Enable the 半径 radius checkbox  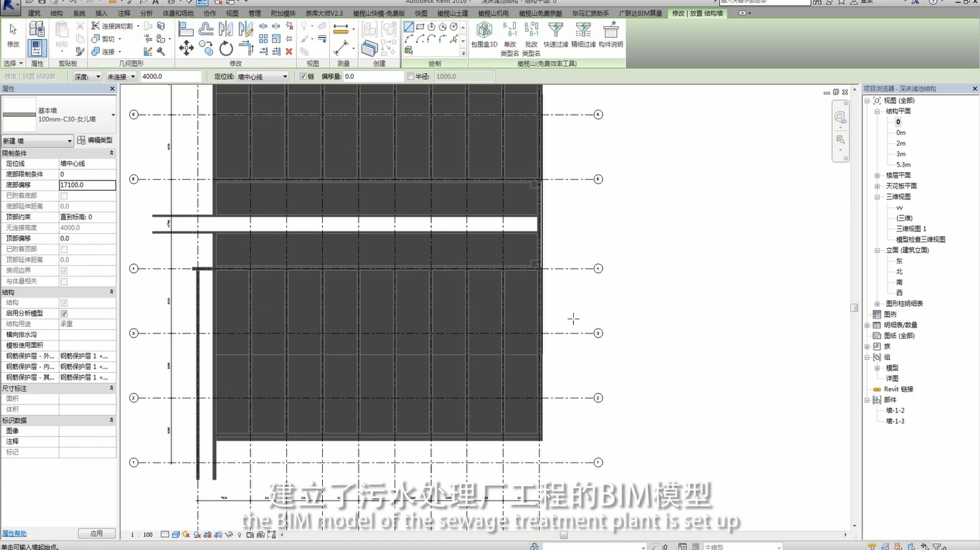[x=410, y=76]
